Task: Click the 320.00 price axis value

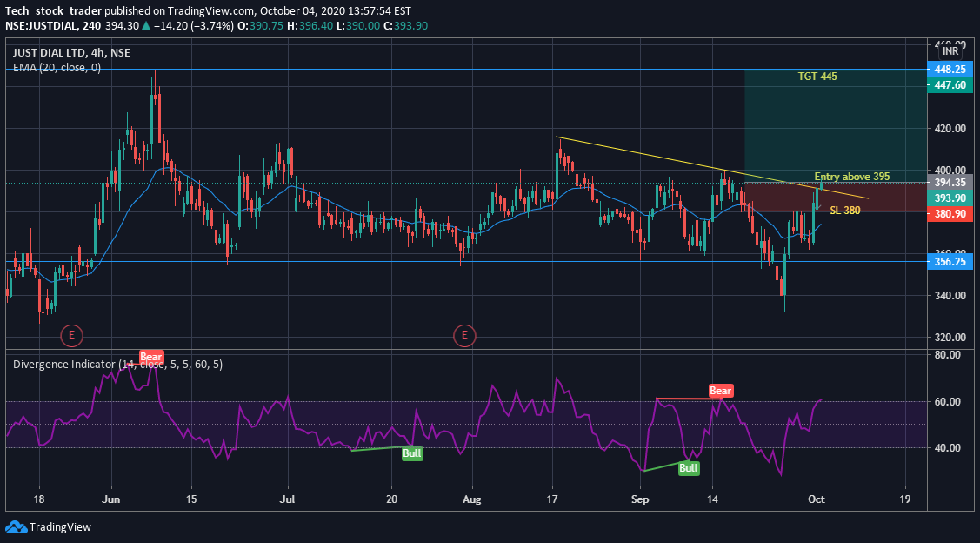Action: pos(950,337)
